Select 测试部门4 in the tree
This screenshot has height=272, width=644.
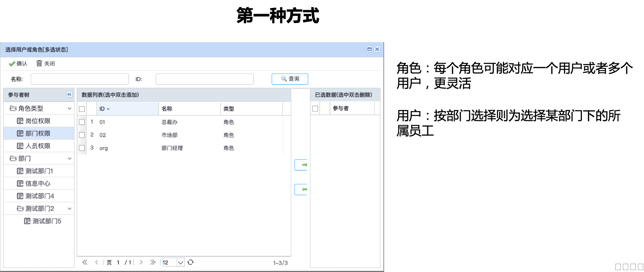click(39, 196)
